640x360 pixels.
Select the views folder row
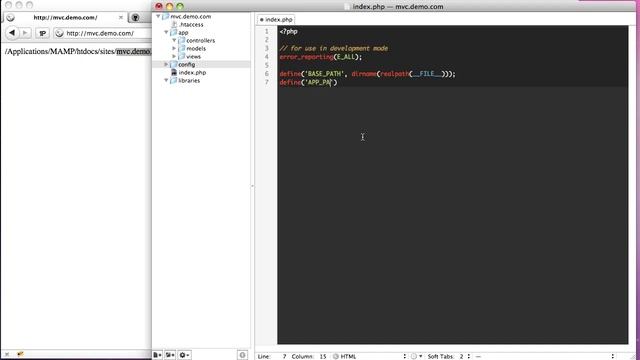(x=201, y=56)
